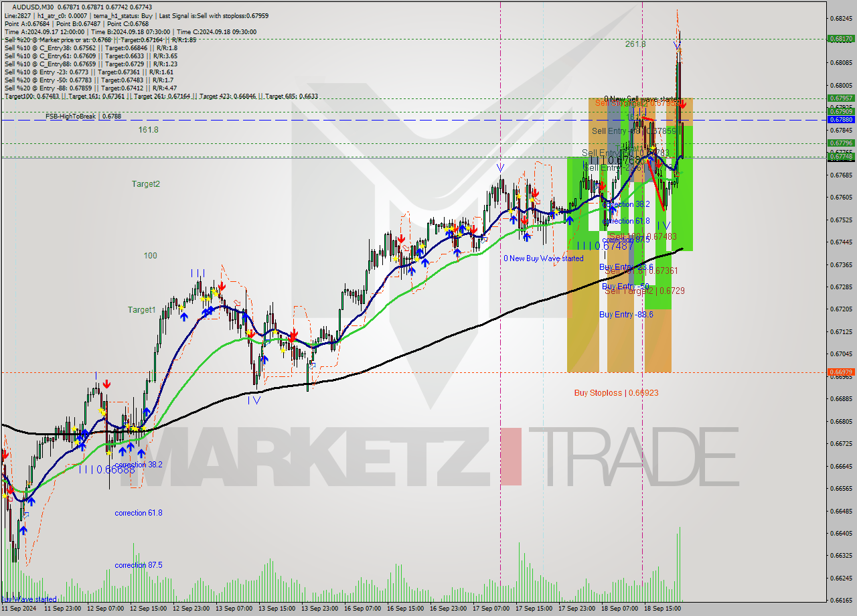The width and height of the screenshot is (857, 616).
Task: Click the green '161.8' level label
Action: 148,130
